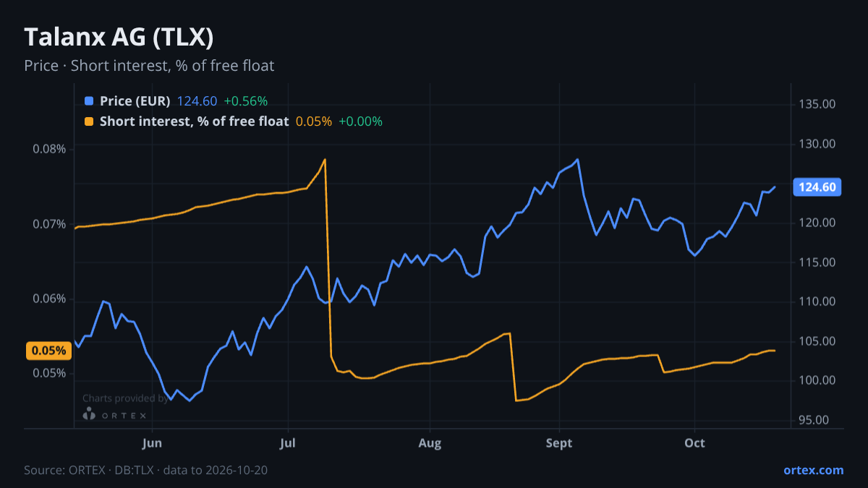Click the 100.00 right axis label
Screen dimensions: 868x488
click(817, 380)
